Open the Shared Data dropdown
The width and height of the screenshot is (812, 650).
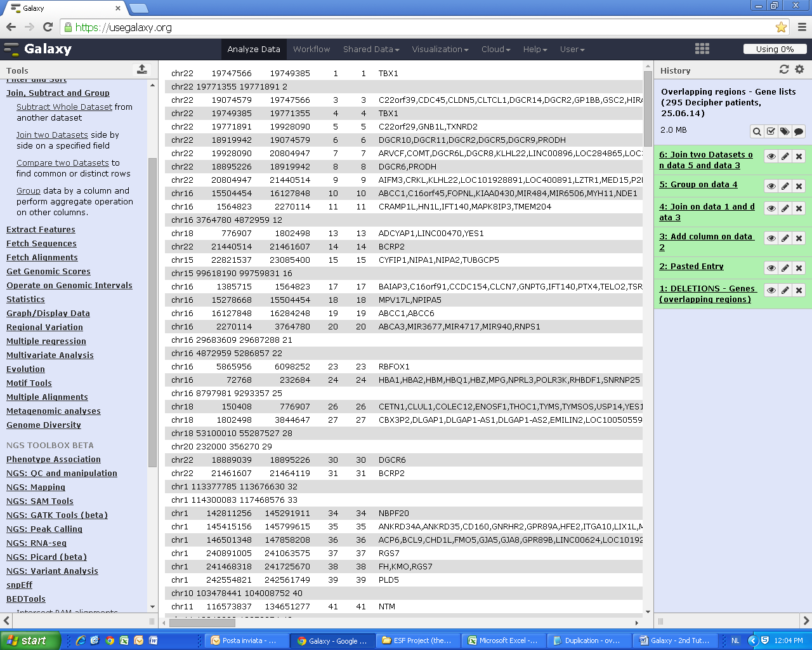[x=371, y=49]
